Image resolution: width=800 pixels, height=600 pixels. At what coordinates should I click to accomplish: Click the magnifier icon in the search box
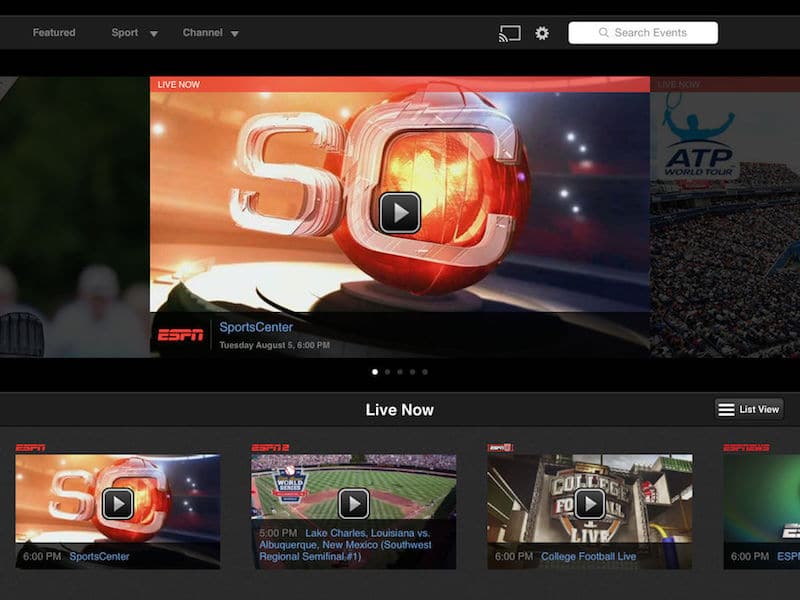coord(604,33)
